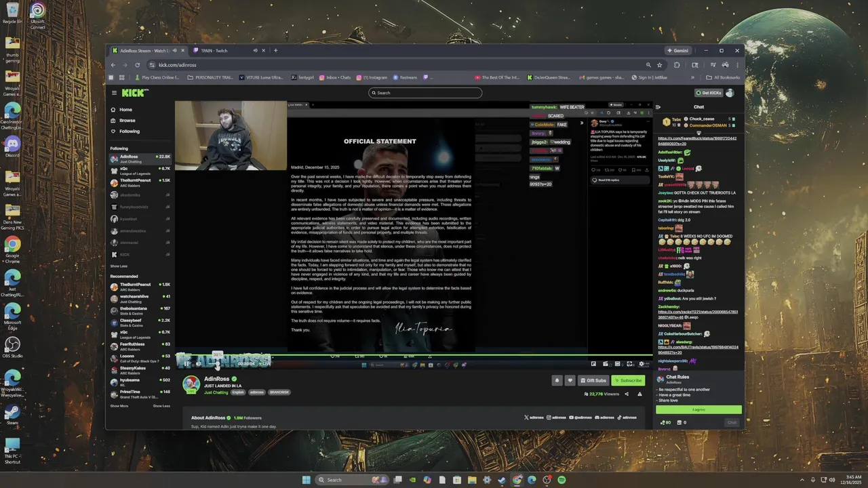Open Classybeef recommended channel

[x=140, y=322]
